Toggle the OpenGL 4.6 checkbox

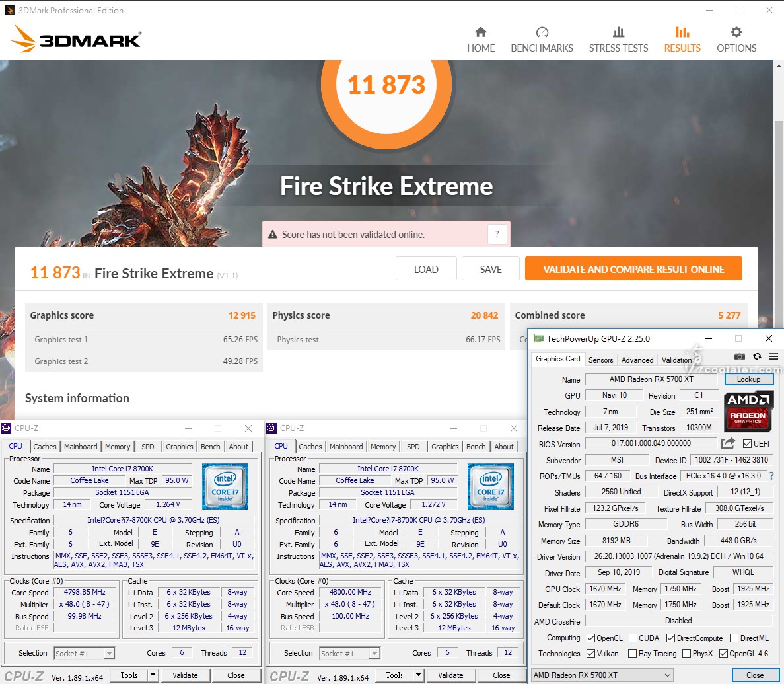pyautogui.click(x=723, y=653)
